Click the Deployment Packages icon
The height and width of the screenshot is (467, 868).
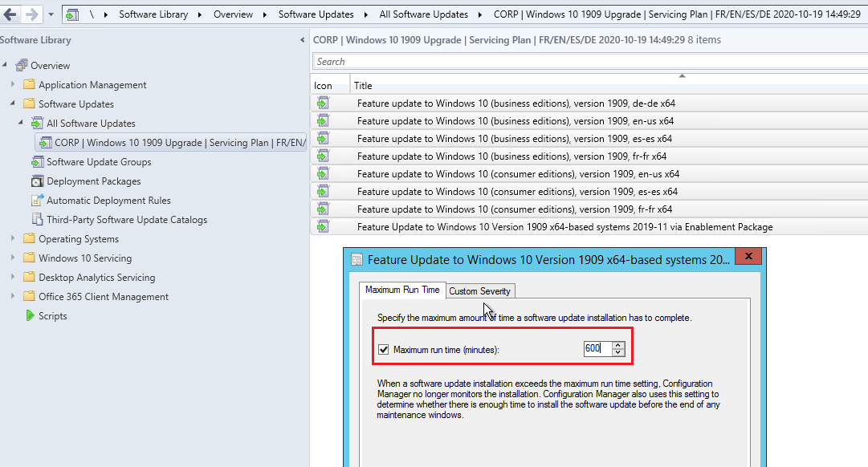(x=37, y=181)
